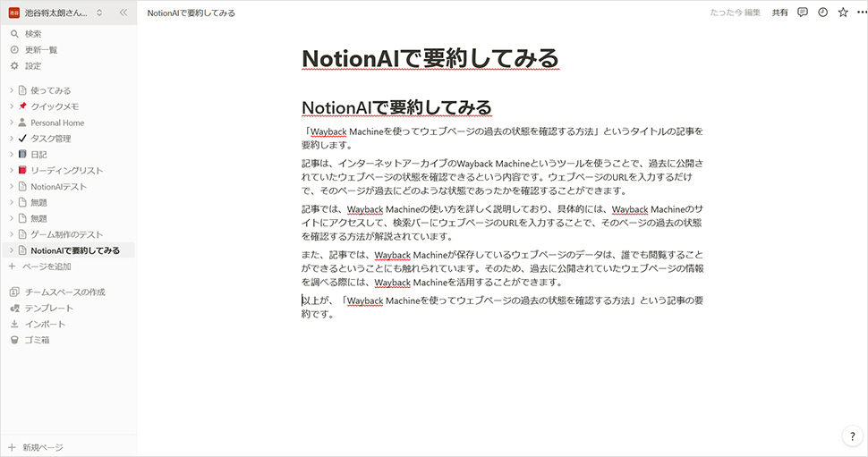Expand the タスク管理 page
This screenshot has height=457, width=868.
11,139
